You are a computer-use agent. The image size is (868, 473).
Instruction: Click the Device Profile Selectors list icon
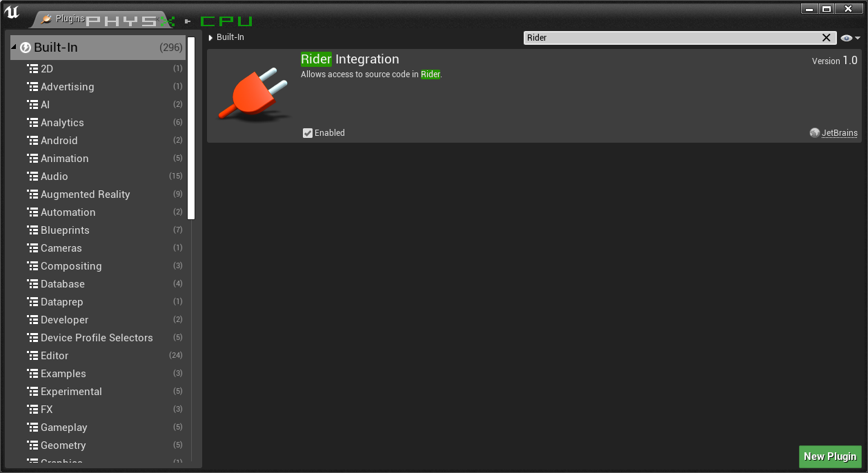(x=32, y=338)
